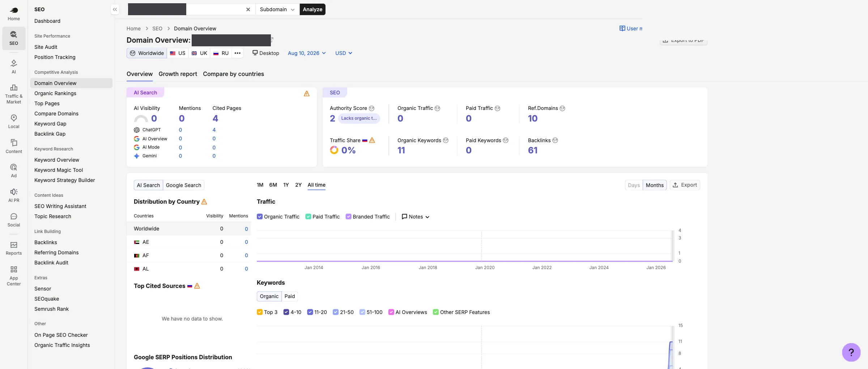Switch to the Growth report tab
This screenshot has width=868, height=369.
point(178,74)
